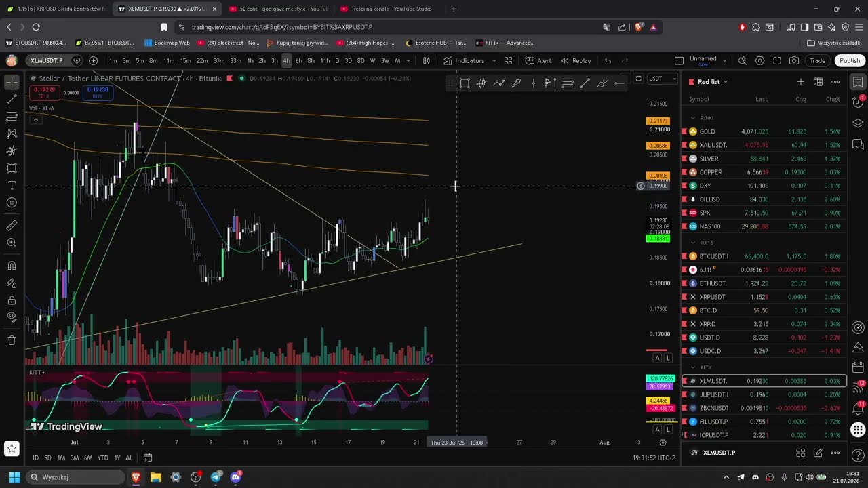Viewport: 868px width, 488px height.
Task: Open the object tree layers icon
Action: point(858,123)
